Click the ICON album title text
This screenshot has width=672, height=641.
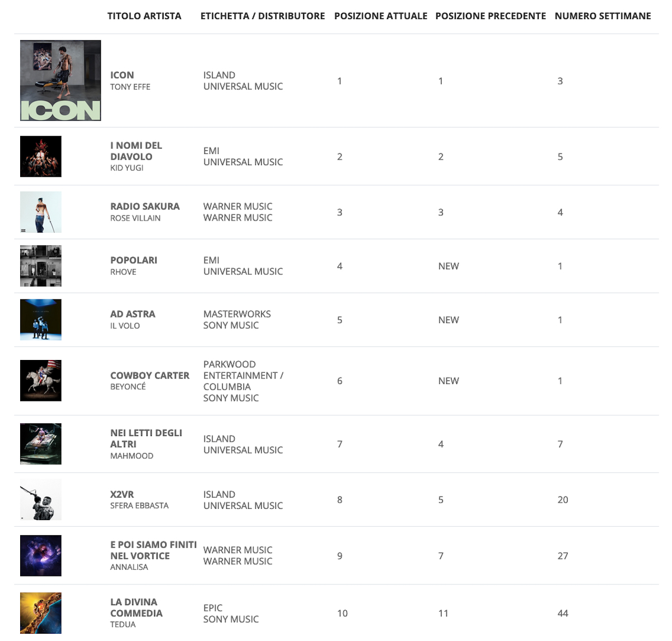click(122, 75)
